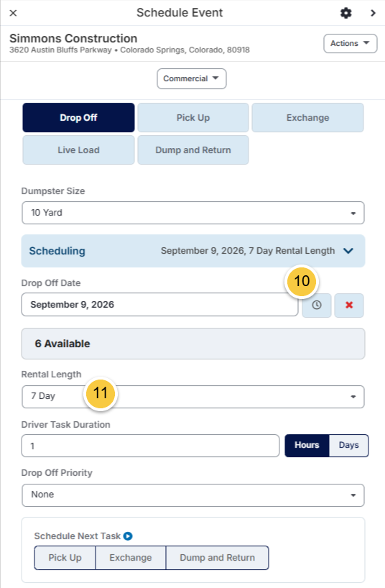Select the Pick Up event type
The height and width of the screenshot is (588, 385).
click(193, 118)
